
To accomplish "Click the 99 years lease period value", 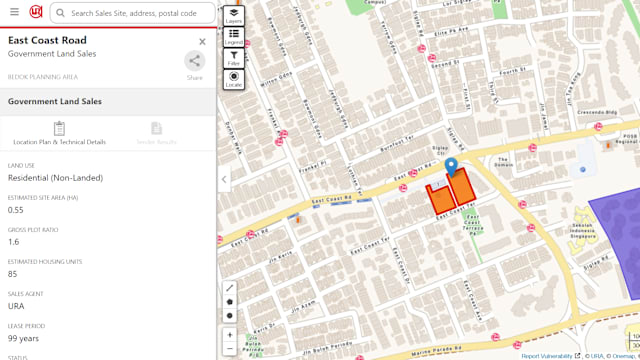I will (23, 338).
